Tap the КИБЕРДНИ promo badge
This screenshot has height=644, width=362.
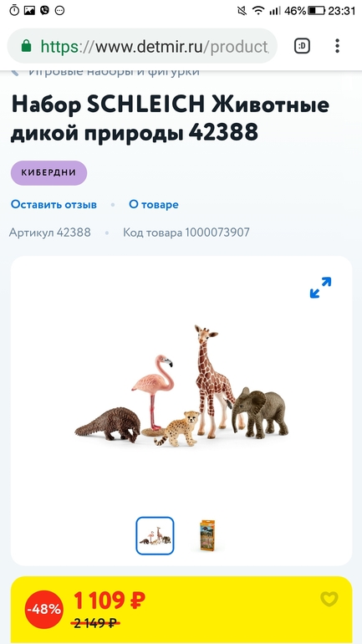[x=48, y=173]
